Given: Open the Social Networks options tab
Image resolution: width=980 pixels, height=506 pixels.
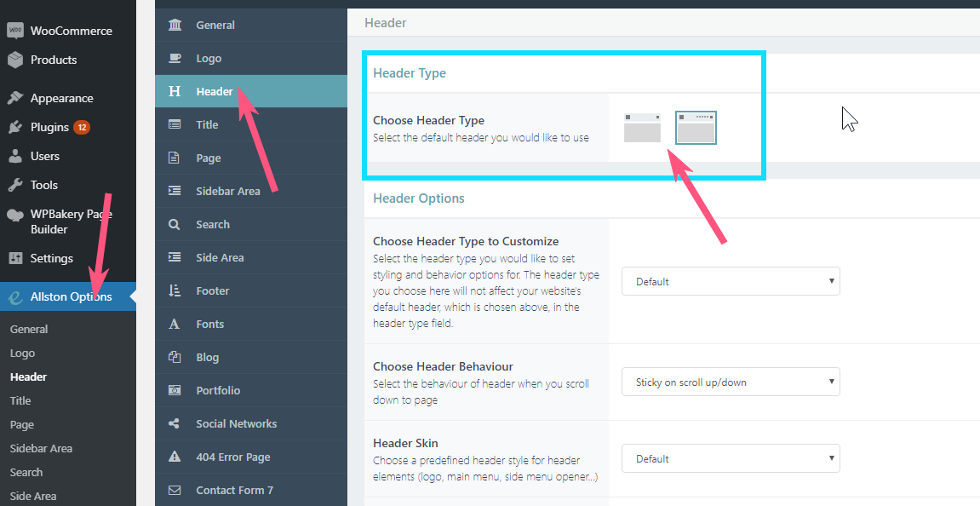Looking at the screenshot, I should pos(251,423).
